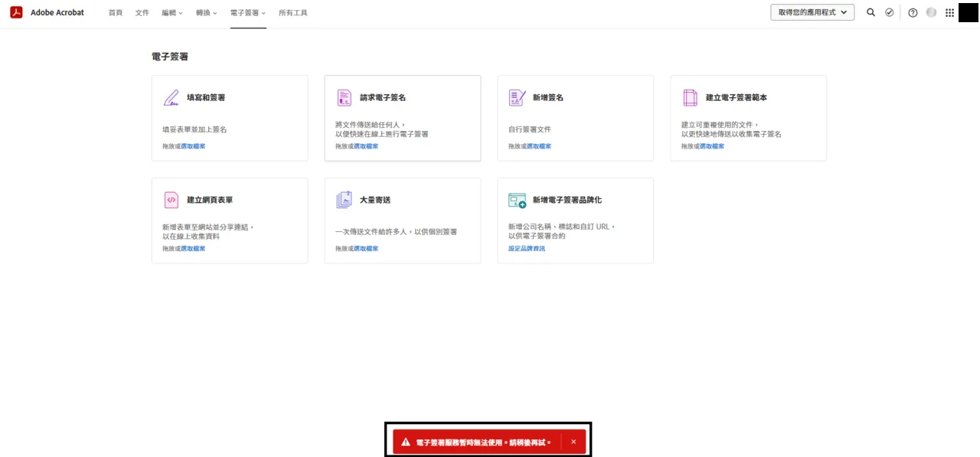
Task: Click 選取檔案 link under 建立網頁表單
Action: (193, 249)
